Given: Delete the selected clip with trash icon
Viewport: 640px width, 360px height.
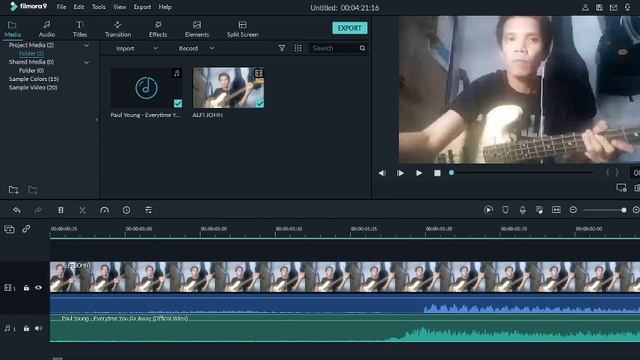Looking at the screenshot, I should (x=60, y=210).
